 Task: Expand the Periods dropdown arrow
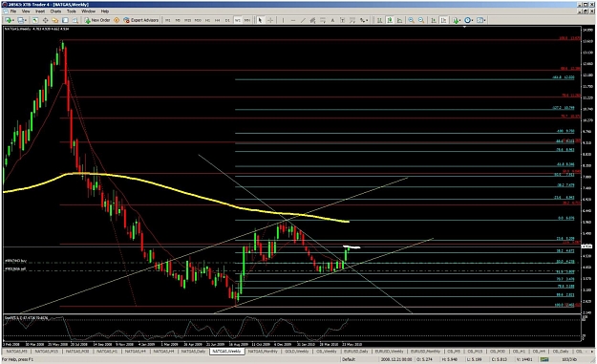coord(473,20)
